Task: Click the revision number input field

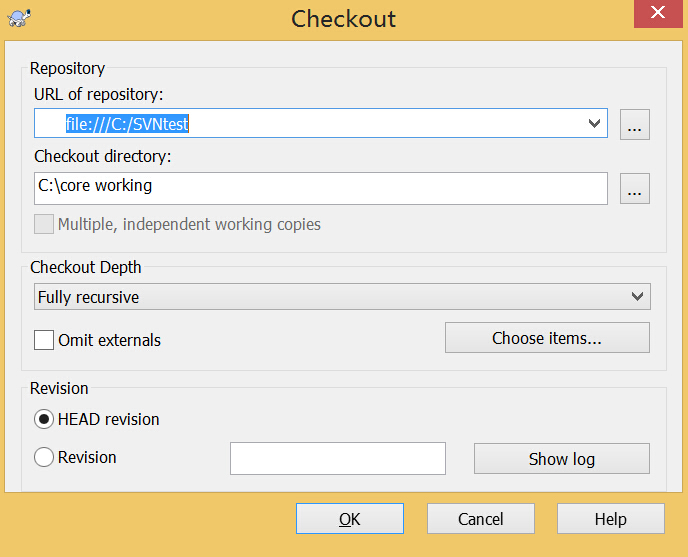Action: [x=338, y=458]
